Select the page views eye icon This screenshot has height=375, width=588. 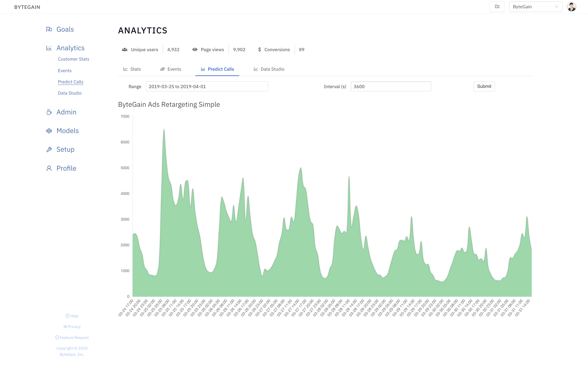(195, 49)
